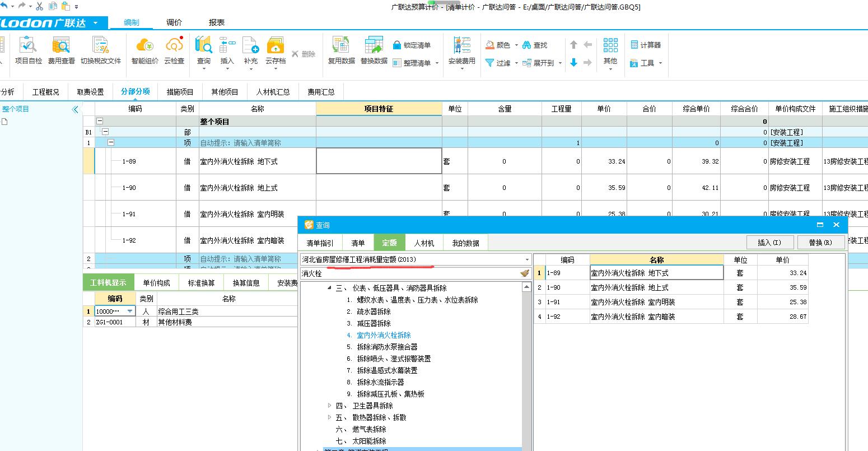Open the 费用汇总 tab
The image size is (868, 451).
(321, 92)
